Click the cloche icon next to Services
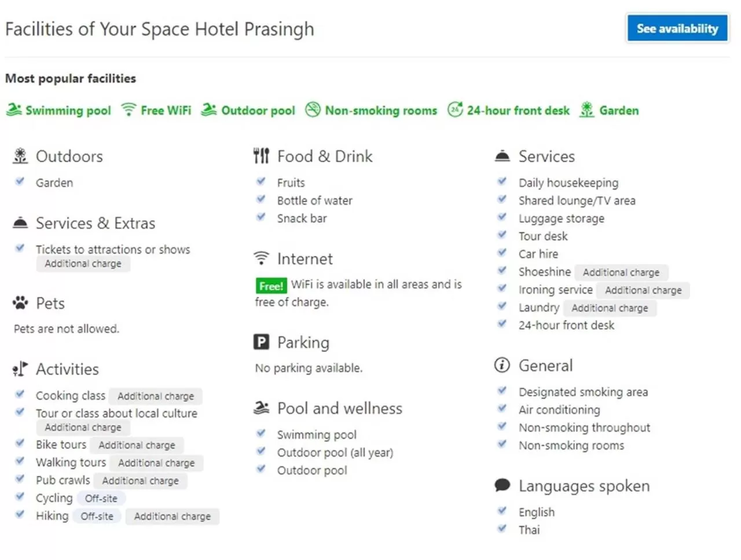This screenshot has height=560, width=741. tap(501, 155)
